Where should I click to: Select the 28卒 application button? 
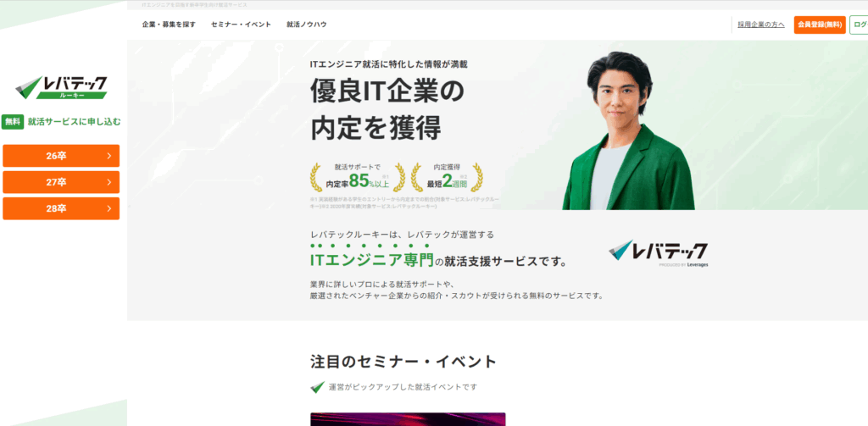(61, 208)
